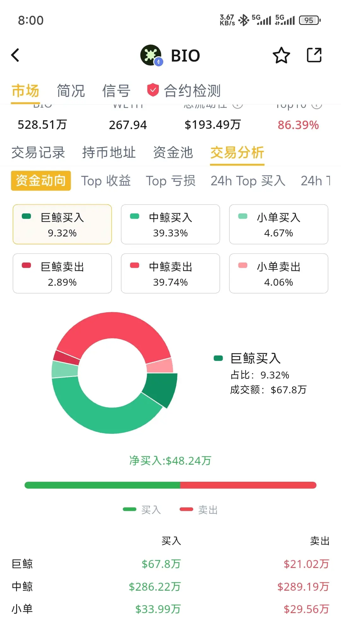
Task: Tap the back arrow icon
Action: point(15,55)
